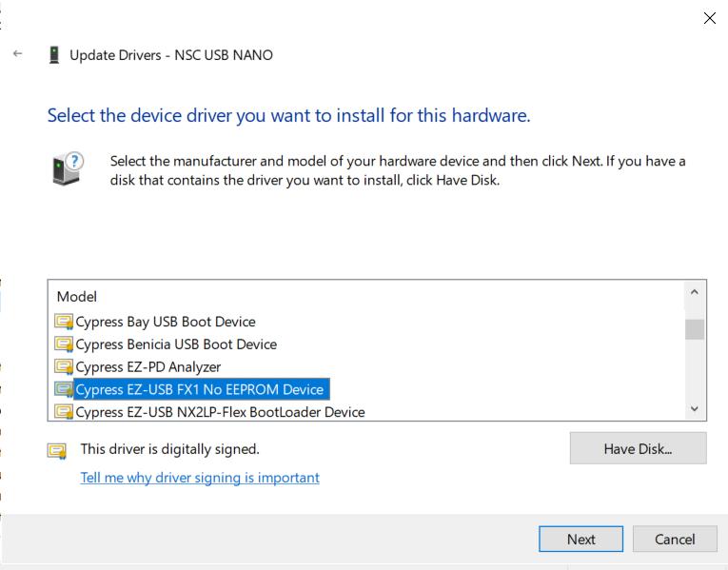The width and height of the screenshot is (728, 570).
Task: Pick Cypress EZ-USB NX2LP-Flex BootLoader Device
Action: [220, 412]
